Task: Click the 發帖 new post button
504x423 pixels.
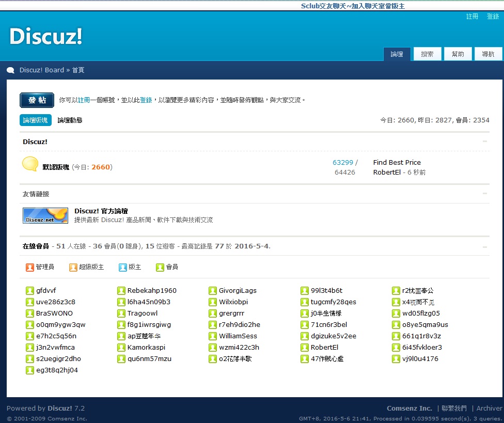Action: [37, 100]
